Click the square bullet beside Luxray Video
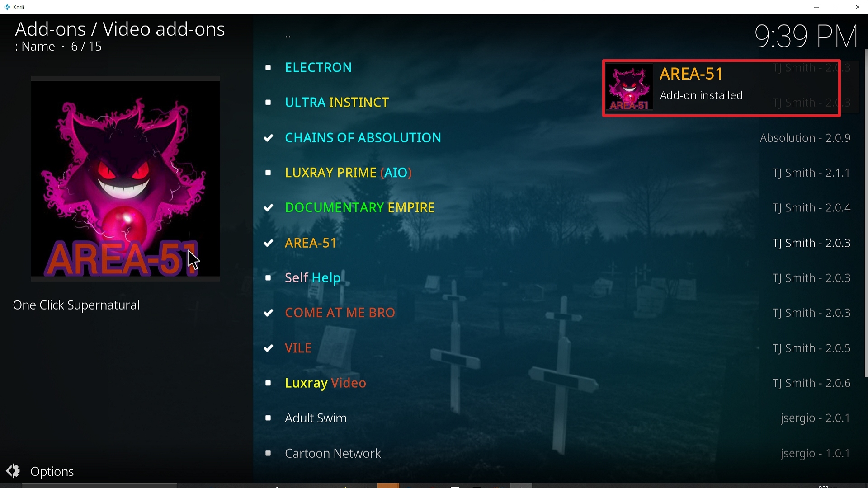This screenshot has width=868, height=488. (268, 383)
